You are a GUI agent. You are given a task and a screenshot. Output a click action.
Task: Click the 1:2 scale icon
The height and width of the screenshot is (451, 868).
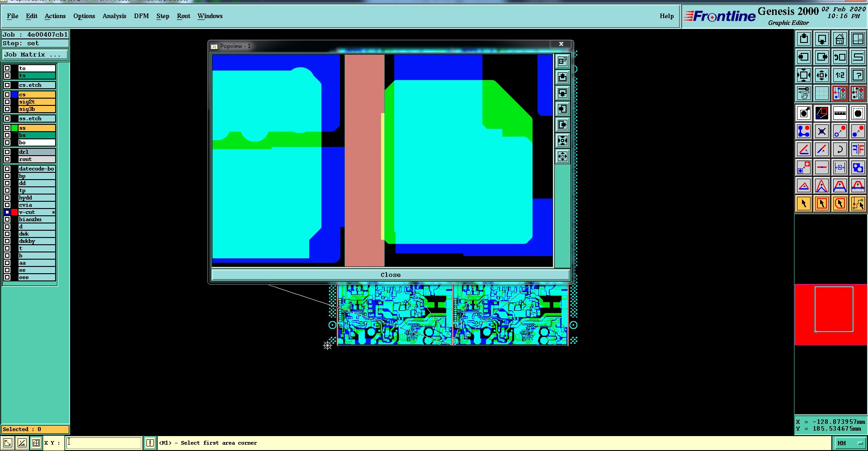pos(840,75)
